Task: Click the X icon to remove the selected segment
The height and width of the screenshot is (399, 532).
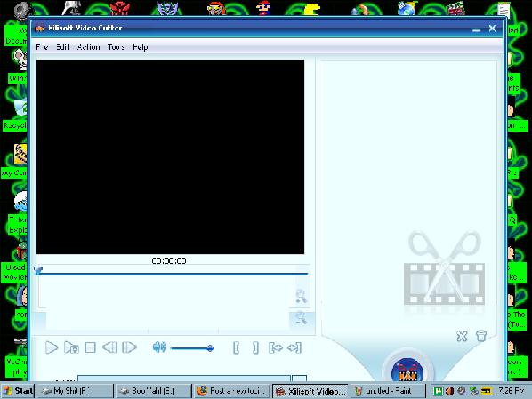Action: pos(462,336)
